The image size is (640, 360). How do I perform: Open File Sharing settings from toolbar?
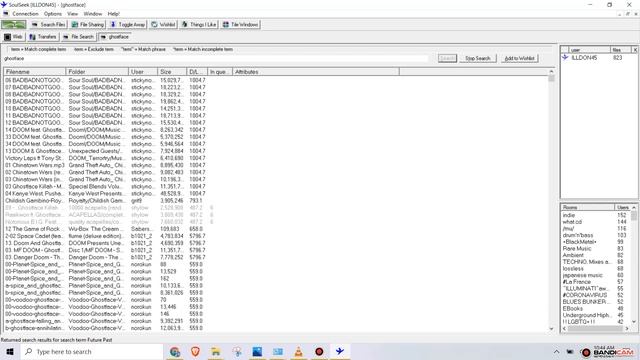point(87,24)
